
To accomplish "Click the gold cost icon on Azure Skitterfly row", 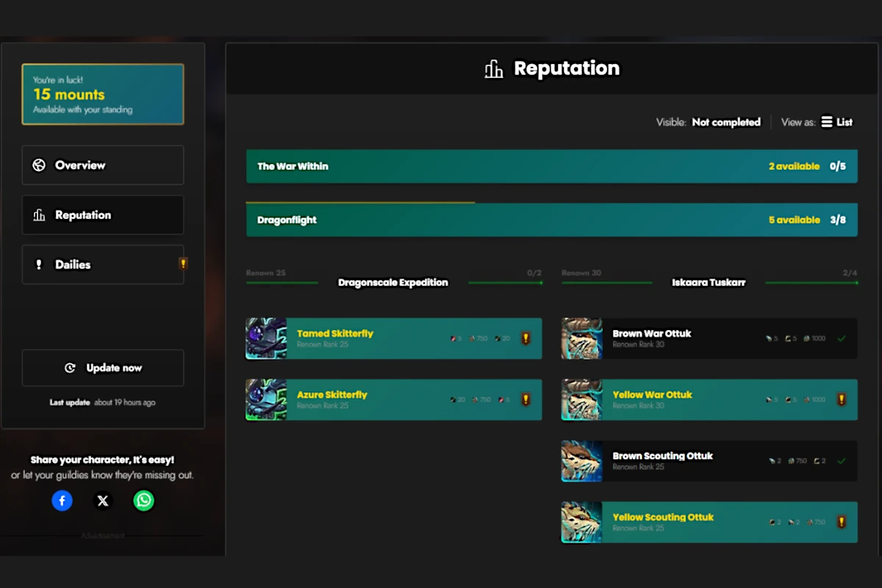I will (x=476, y=399).
